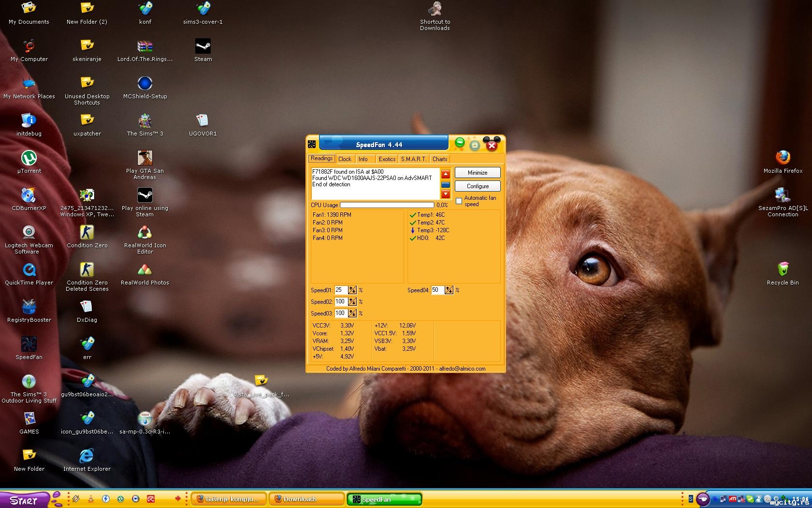Switch to the Charts tab
The image size is (812, 508).
440,159
